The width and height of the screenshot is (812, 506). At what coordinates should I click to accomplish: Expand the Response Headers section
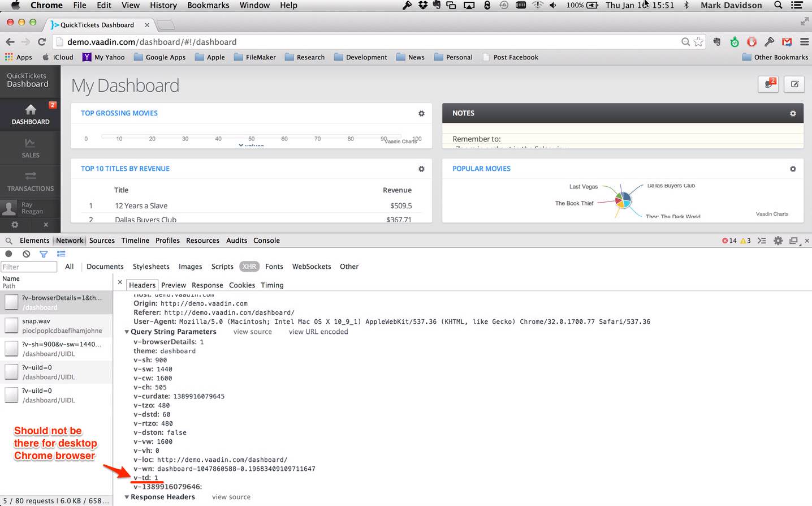(127, 497)
